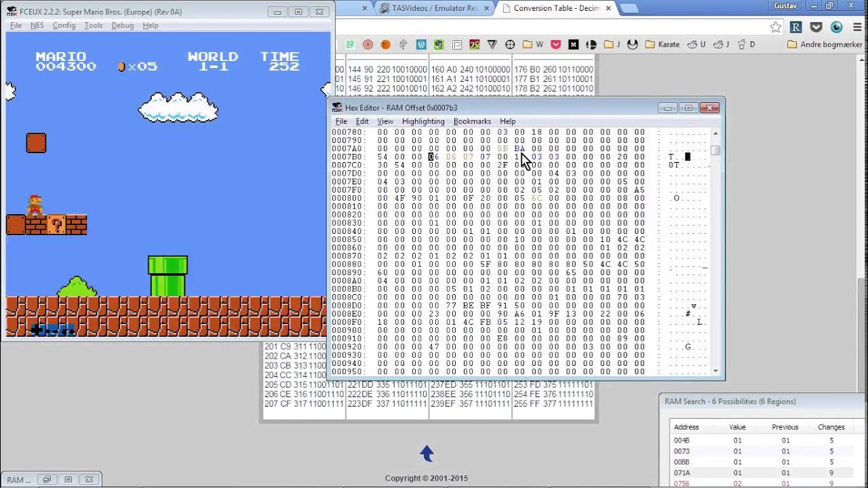
Task: Click the Hex Editor title bar icon
Action: click(338, 108)
